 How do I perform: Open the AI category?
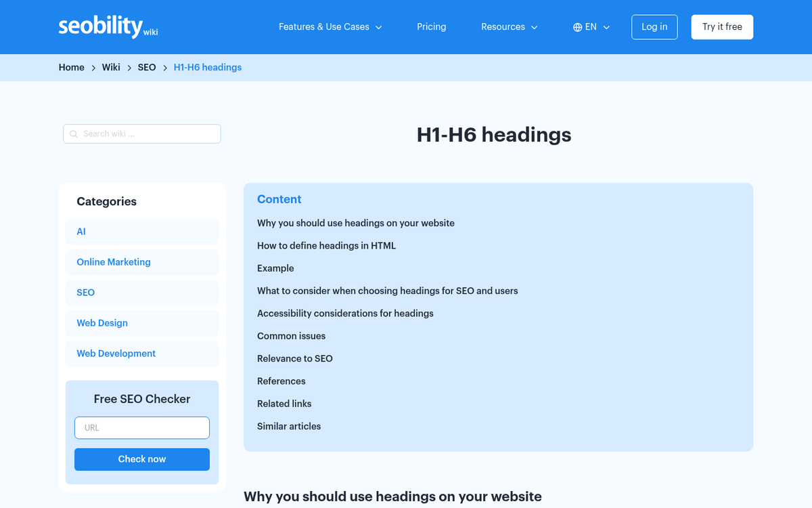pyautogui.click(x=81, y=231)
